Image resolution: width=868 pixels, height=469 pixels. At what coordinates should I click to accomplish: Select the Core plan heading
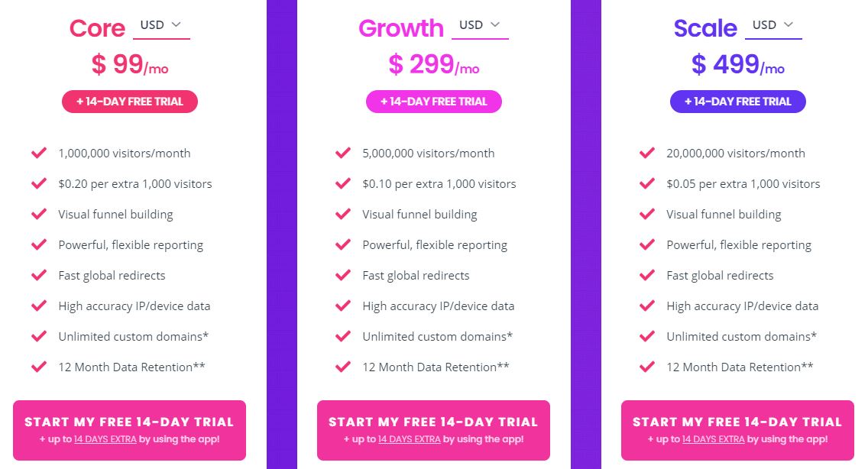coord(97,27)
